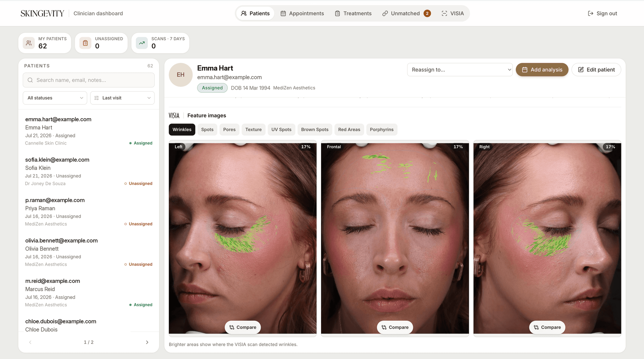Click the page indicator 1 / 2
The width and height of the screenshot is (644, 359).
pos(89,342)
